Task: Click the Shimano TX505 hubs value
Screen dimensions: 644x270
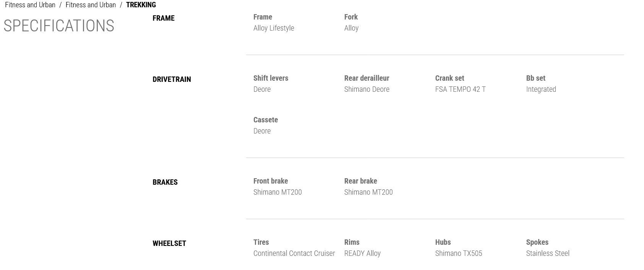Action: [x=458, y=253]
